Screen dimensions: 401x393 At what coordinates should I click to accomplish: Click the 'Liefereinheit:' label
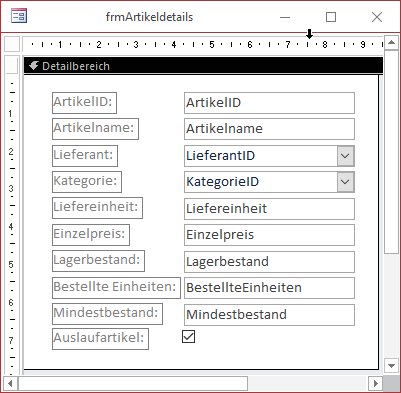coord(97,208)
